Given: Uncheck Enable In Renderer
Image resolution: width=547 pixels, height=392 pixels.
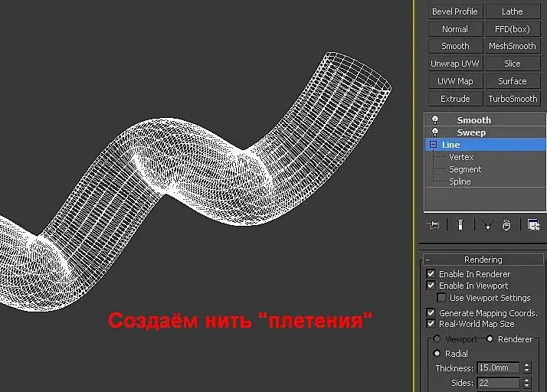Looking at the screenshot, I should [x=431, y=273].
